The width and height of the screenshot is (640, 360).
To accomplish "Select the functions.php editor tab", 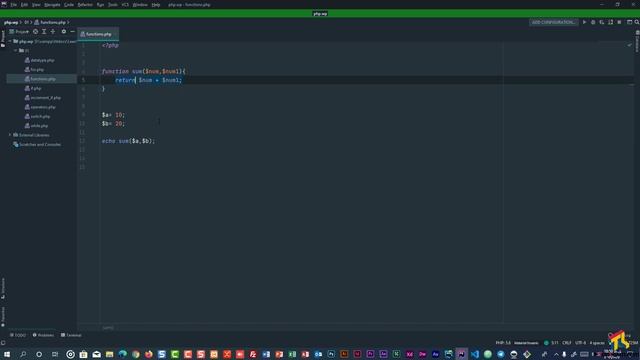I will 98,34.
